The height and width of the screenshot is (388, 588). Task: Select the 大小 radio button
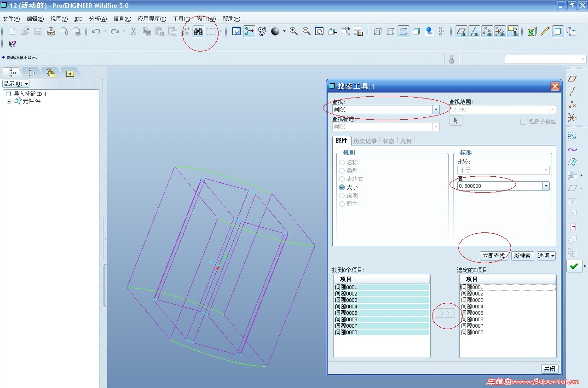(x=342, y=187)
